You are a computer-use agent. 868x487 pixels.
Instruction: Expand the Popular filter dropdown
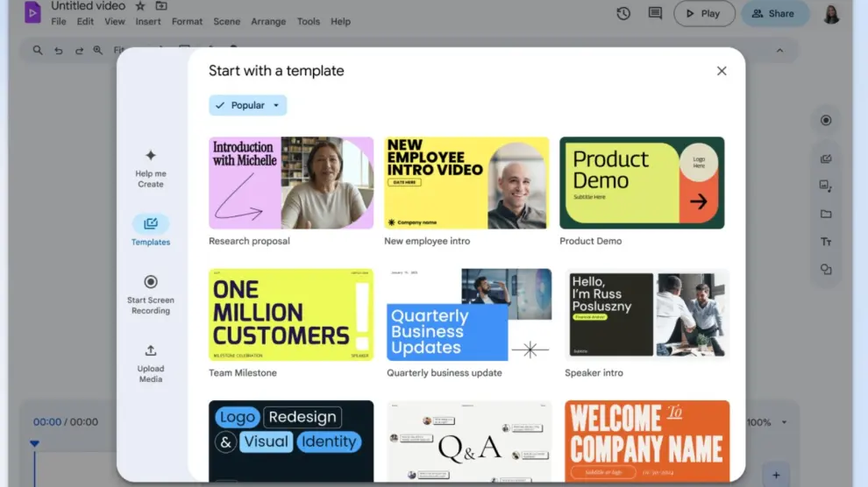(248, 105)
